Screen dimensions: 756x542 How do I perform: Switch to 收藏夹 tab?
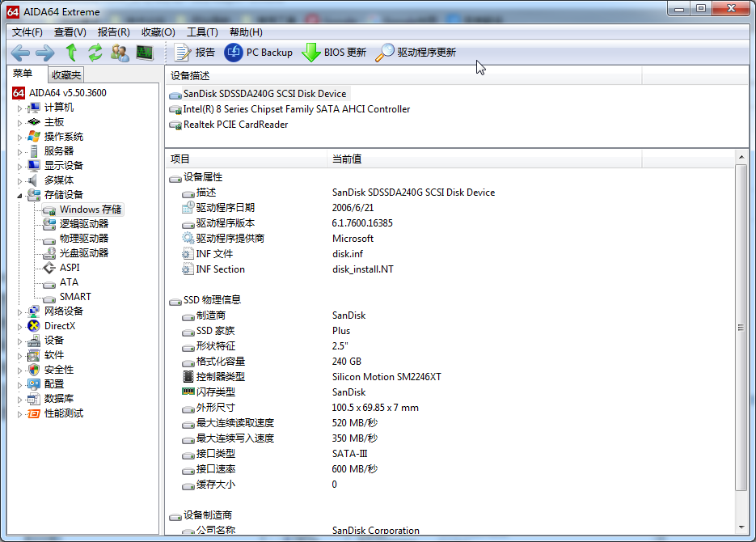click(66, 74)
